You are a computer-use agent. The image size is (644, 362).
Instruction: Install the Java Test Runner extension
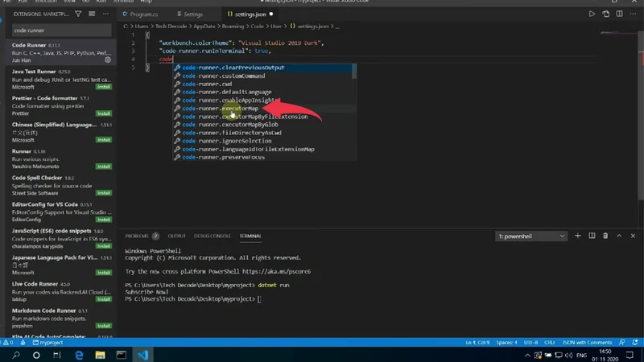pos(104,87)
